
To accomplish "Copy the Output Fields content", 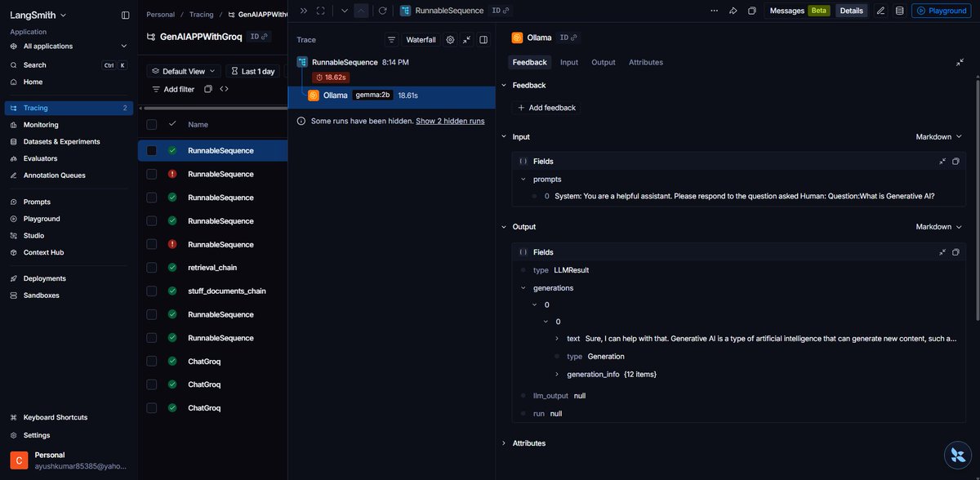I will [x=955, y=252].
